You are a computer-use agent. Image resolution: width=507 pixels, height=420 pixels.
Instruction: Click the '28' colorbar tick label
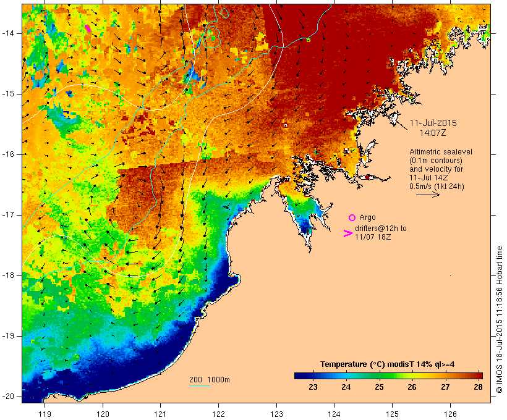pos(478,387)
